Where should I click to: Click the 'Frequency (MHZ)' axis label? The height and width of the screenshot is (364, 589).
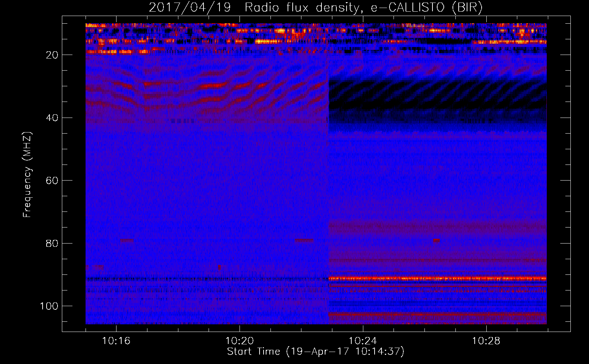pos(27,175)
